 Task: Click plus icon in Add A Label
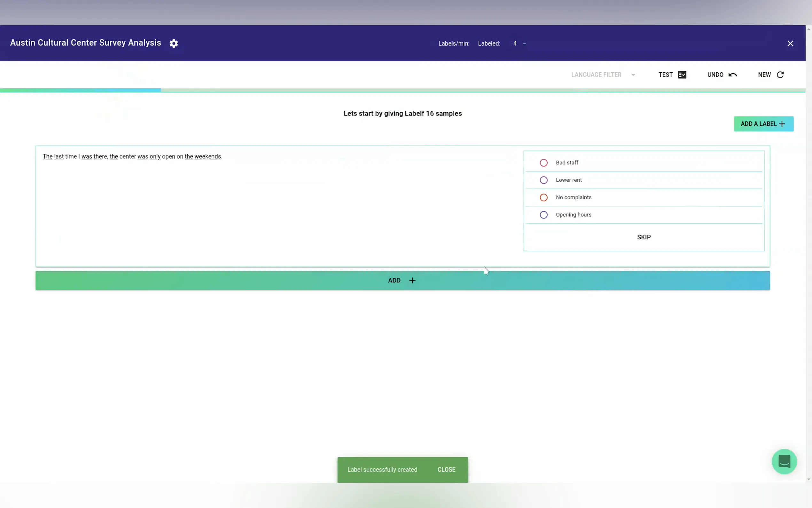(782, 124)
